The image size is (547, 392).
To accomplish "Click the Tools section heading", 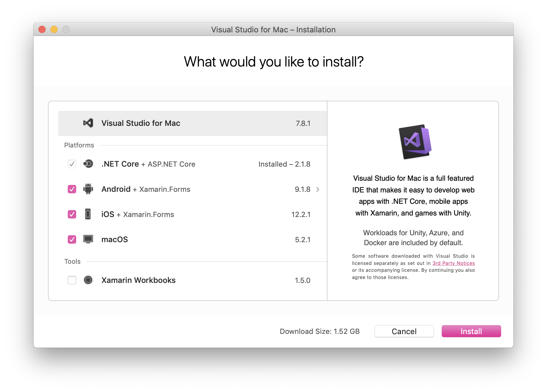I will 72,261.
